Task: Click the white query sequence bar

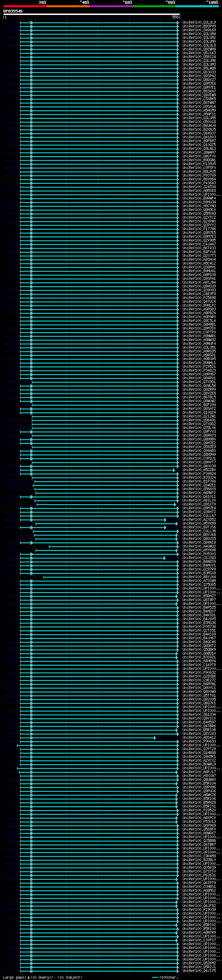Action: tap(92, 14)
